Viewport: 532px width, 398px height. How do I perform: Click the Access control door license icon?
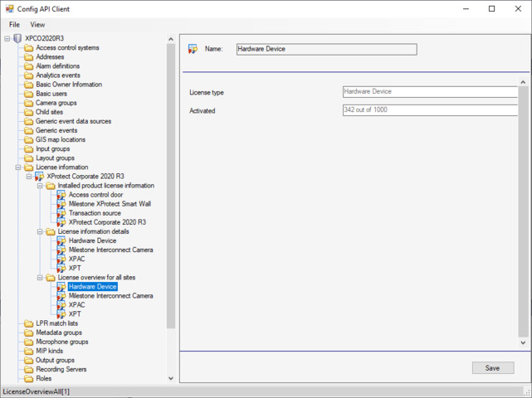pyautogui.click(x=61, y=195)
